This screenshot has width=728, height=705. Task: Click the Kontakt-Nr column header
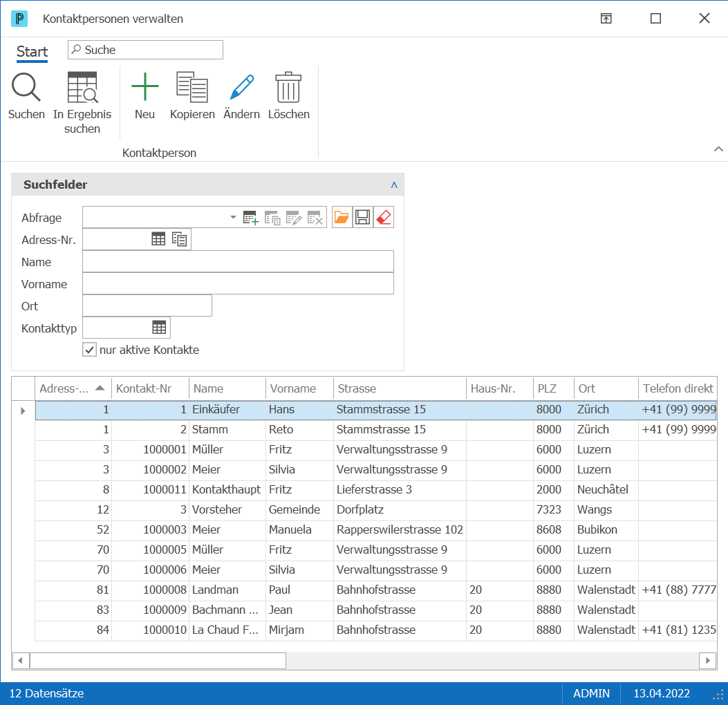[151, 388]
